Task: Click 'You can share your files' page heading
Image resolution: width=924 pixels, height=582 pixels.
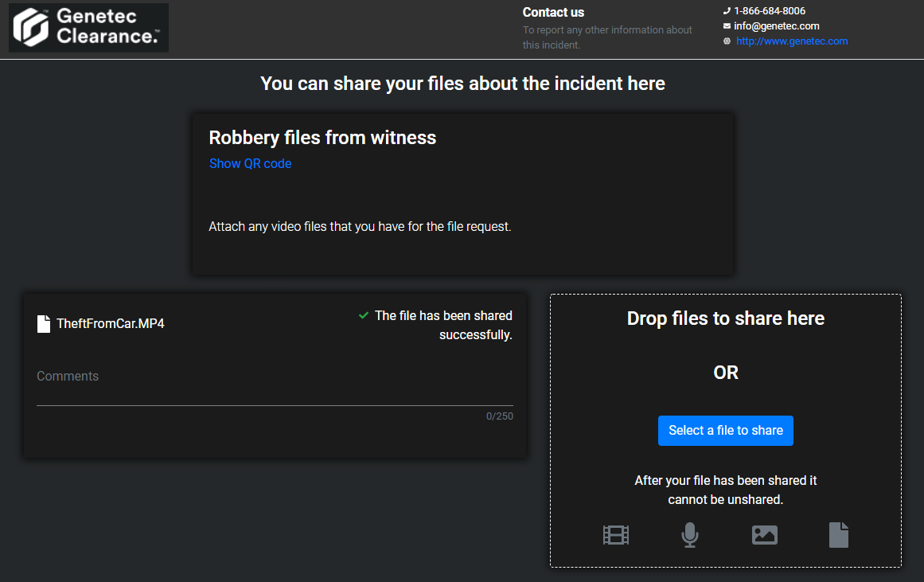Action: 462,84
